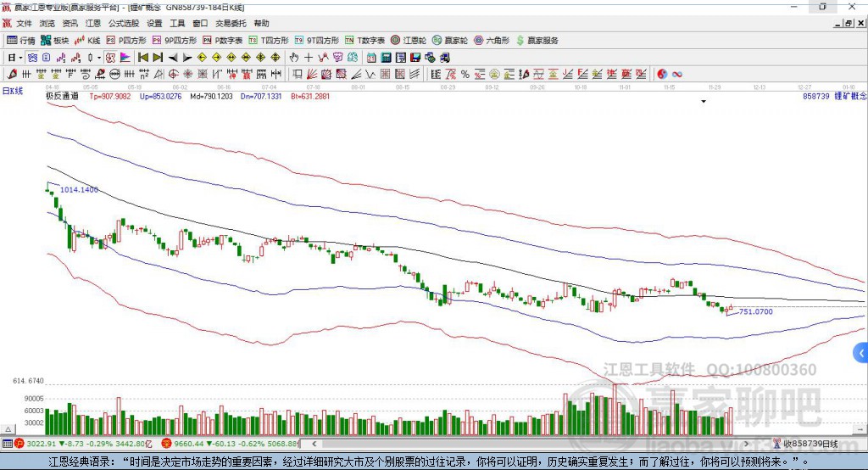Open the calendar icon in toolbar
Image resolution: width=868 pixels, height=470 pixels.
[x=371, y=57]
